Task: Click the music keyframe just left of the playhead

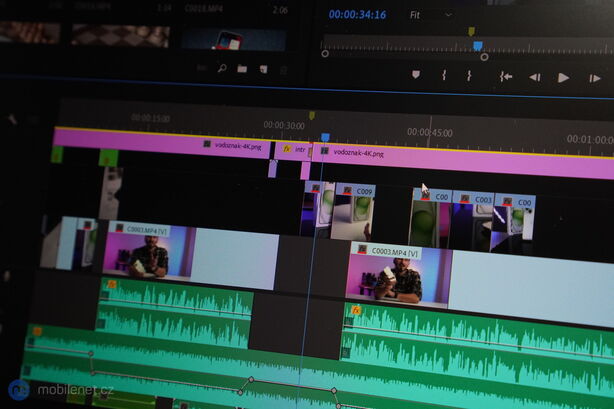Action: point(251,379)
